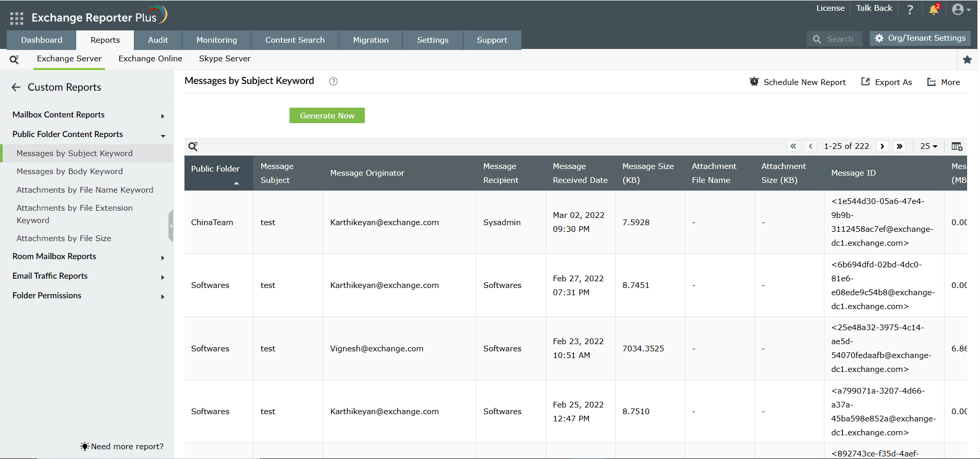The image size is (980, 459).
Task: Open the add/remove columns icon
Action: (x=957, y=146)
